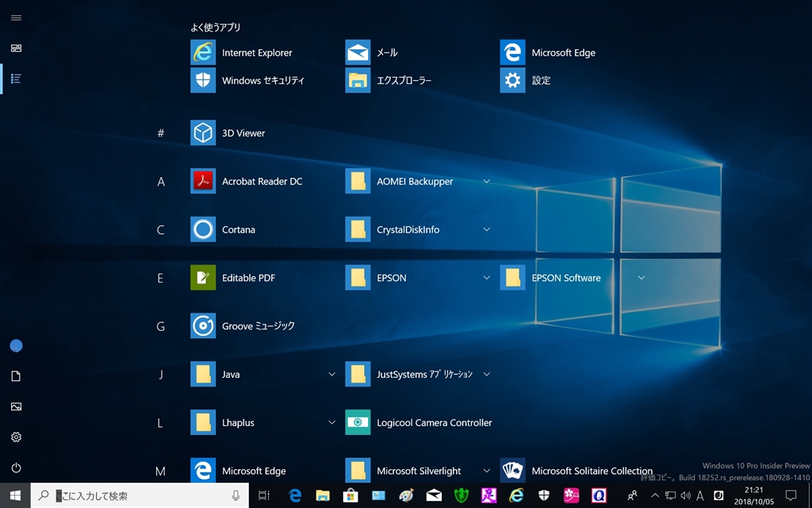Expand the AOMEI Backupper folder
The height and width of the screenshot is (508, 812).
(486, 182)
